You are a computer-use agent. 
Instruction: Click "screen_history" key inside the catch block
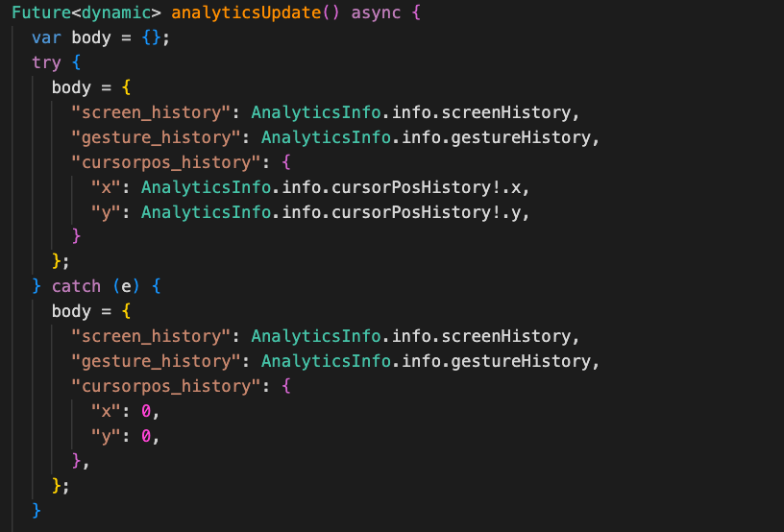click(151, 336)
